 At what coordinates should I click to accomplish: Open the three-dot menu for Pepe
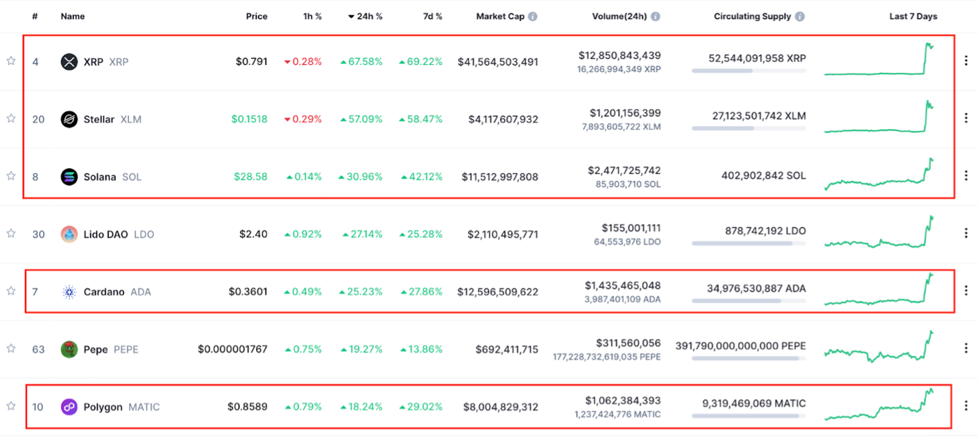pyautogui.click(x=966, y=348)
